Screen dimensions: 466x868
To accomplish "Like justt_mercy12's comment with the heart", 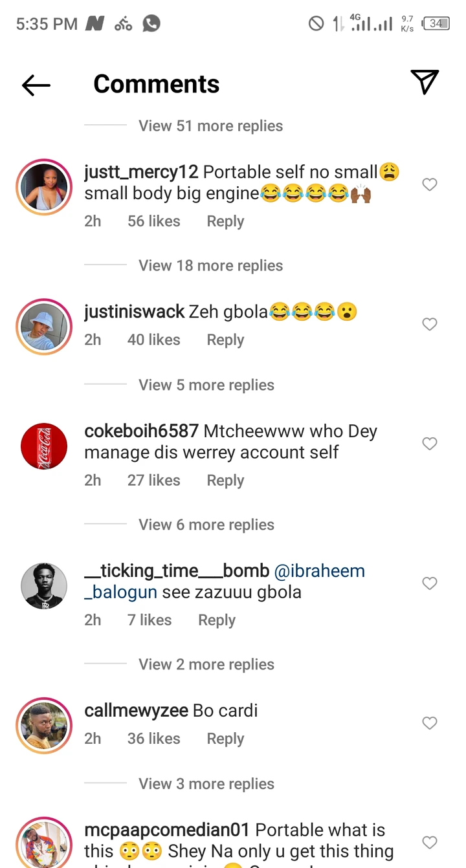I will 430,185.
